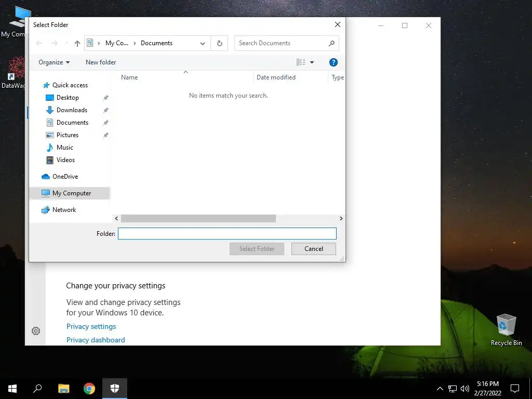The image size is (532, 399).
Task: Open the taskbar clock and date
Action: [x=487, y=389]
